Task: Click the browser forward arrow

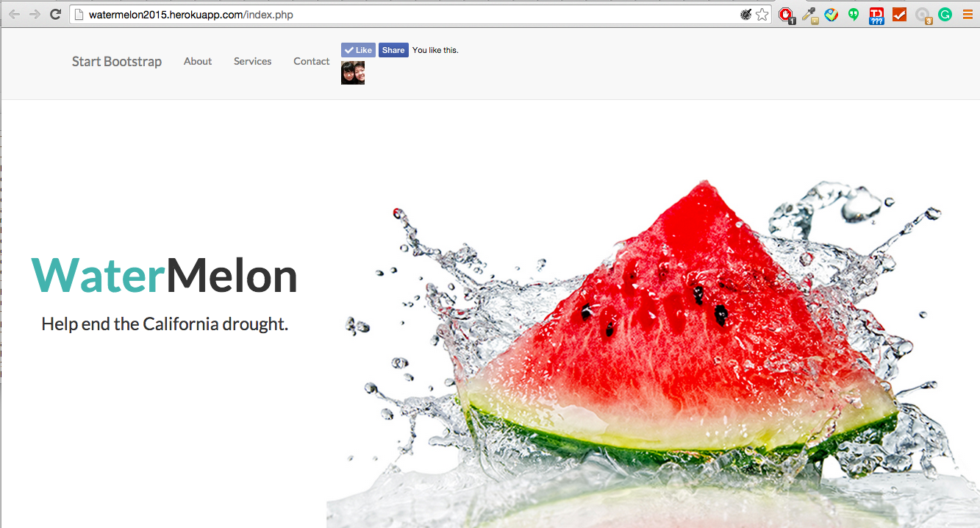Action: point(35,14)
